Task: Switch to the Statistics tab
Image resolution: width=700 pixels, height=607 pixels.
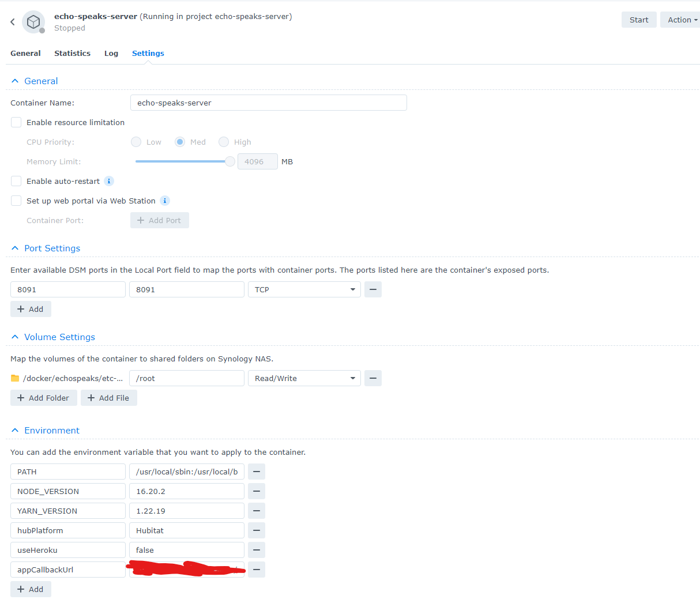Action: tap(72, 53)
